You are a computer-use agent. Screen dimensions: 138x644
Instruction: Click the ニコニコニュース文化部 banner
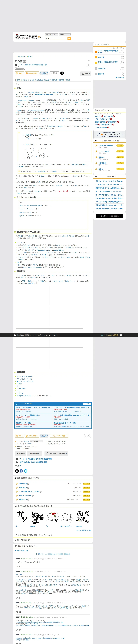[x=109, y=134]
